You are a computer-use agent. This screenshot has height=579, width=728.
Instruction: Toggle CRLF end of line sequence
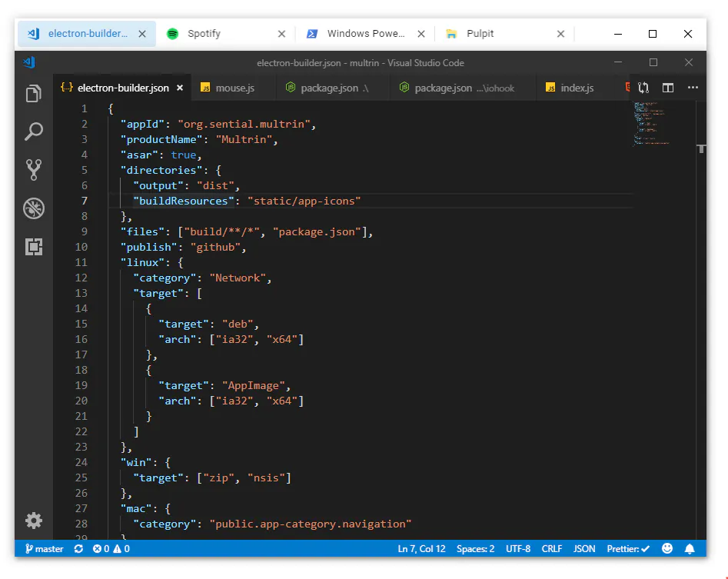551,549
